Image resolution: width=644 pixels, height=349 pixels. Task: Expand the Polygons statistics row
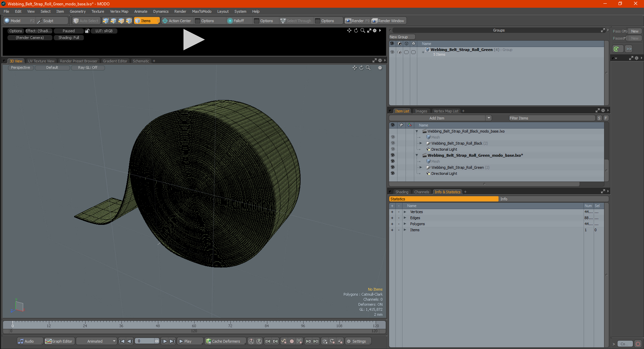[405, 224]
